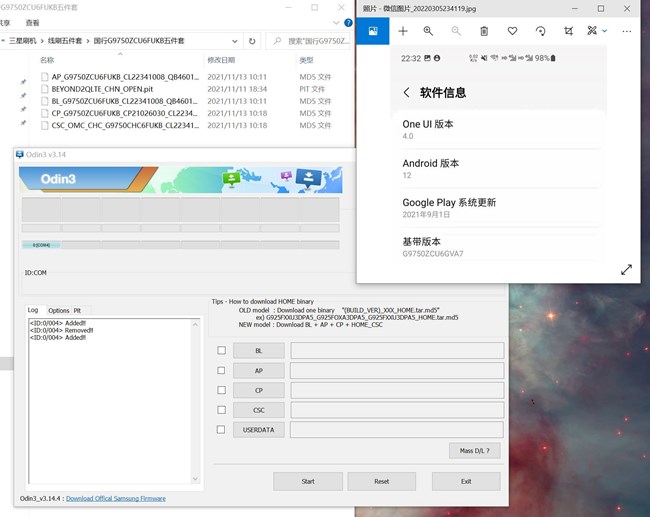The width and height of the screenshot is (650, 517).
Task: Open the crop tool in Photos
Action: click(x=568, y=31)
